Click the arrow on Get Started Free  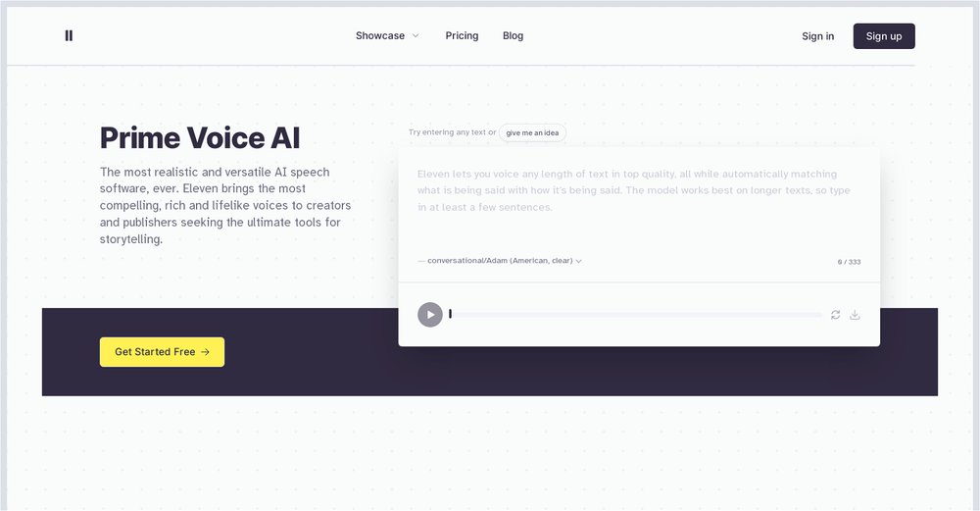[205, 352]
